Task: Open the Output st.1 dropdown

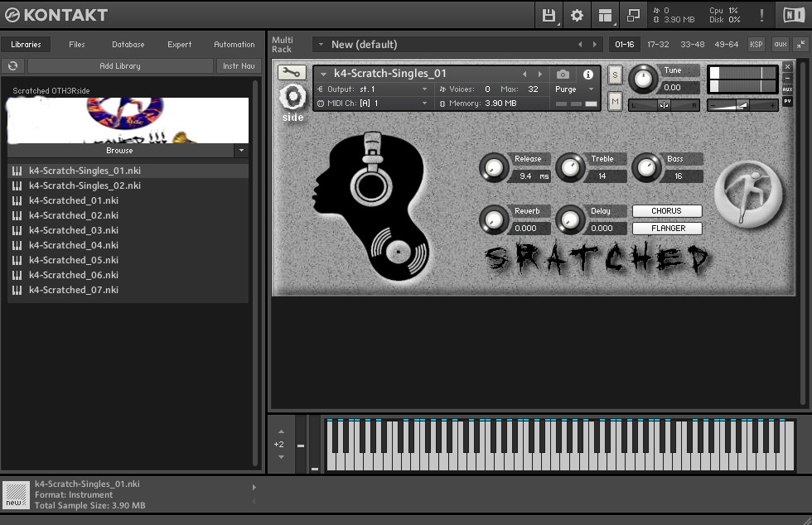Action: 424,89
